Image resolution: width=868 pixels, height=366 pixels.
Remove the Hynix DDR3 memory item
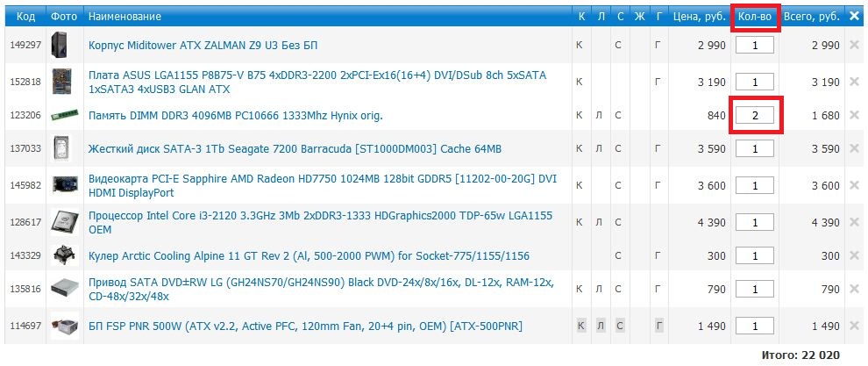coord(854,116)
